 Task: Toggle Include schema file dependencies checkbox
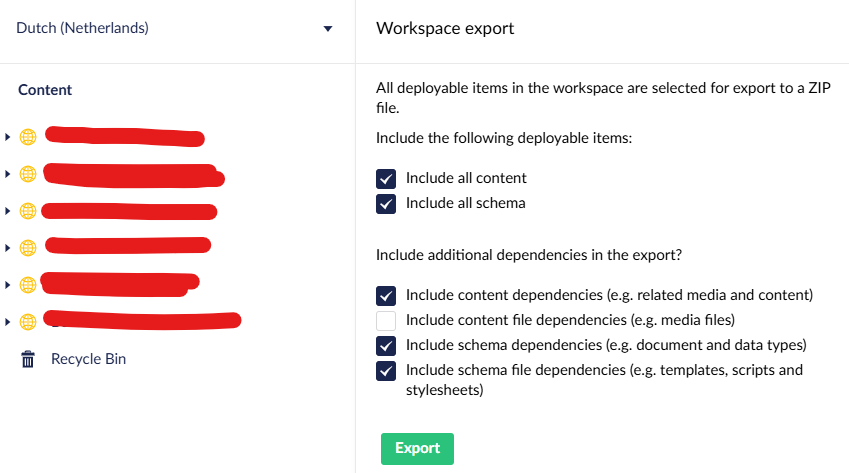click(x=386, y=371)
